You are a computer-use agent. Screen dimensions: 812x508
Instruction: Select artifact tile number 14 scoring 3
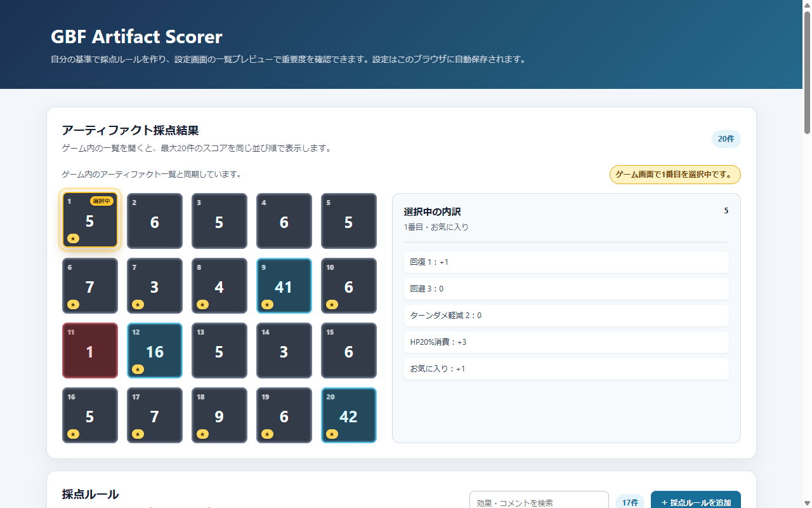[284, 350]
